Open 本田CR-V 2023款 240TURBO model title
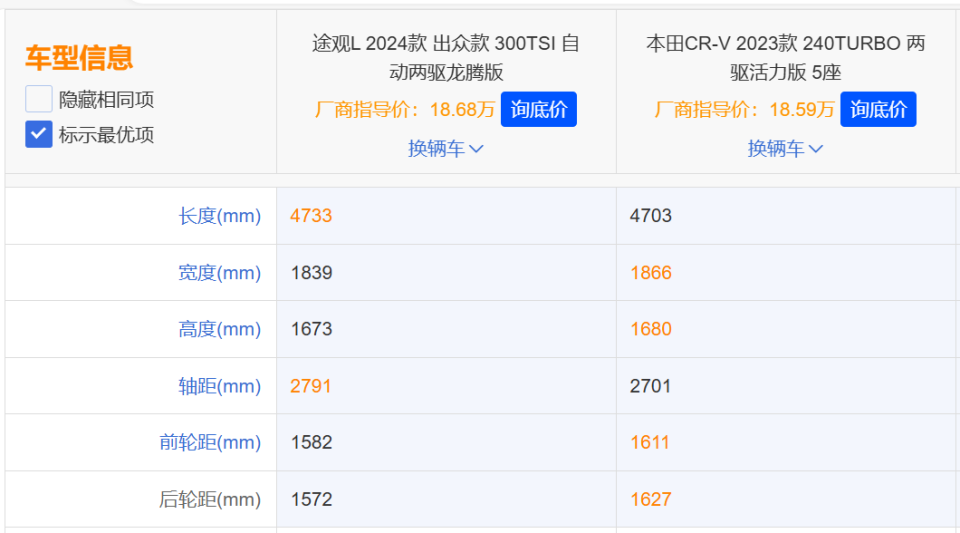The image size is (960, 533). point(786,58)
